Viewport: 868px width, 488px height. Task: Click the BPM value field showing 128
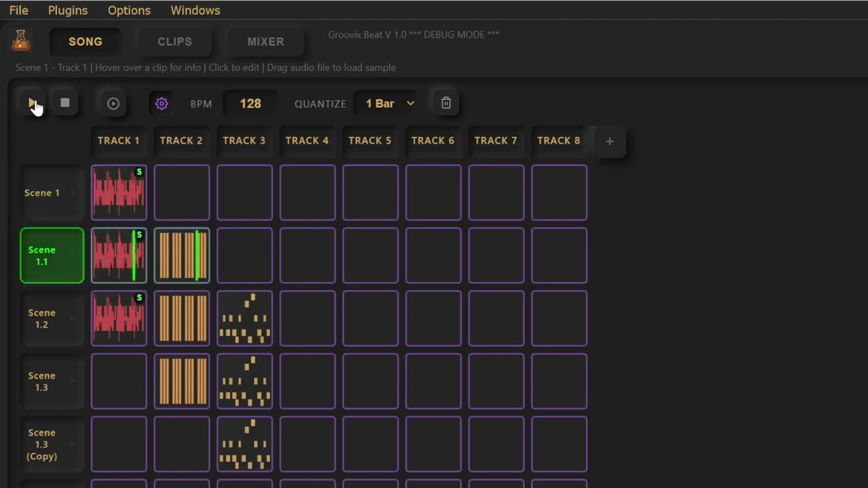click(x=250, y=104)
